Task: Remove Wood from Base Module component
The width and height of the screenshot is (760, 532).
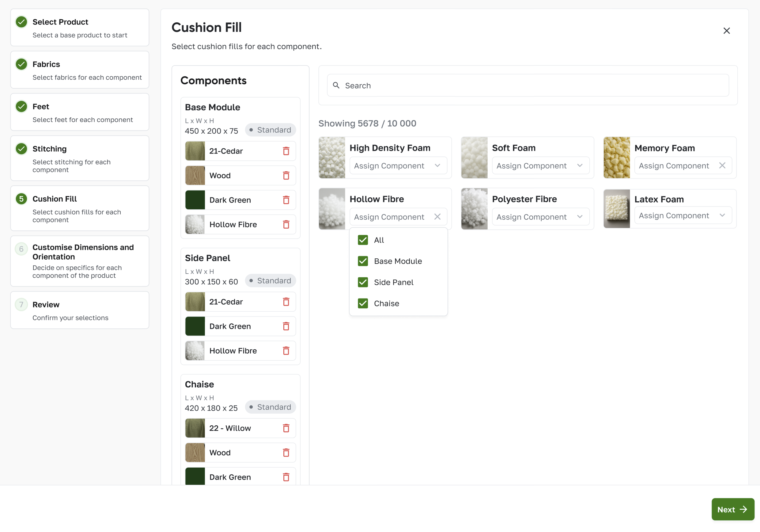Action: tap(286, 176)
